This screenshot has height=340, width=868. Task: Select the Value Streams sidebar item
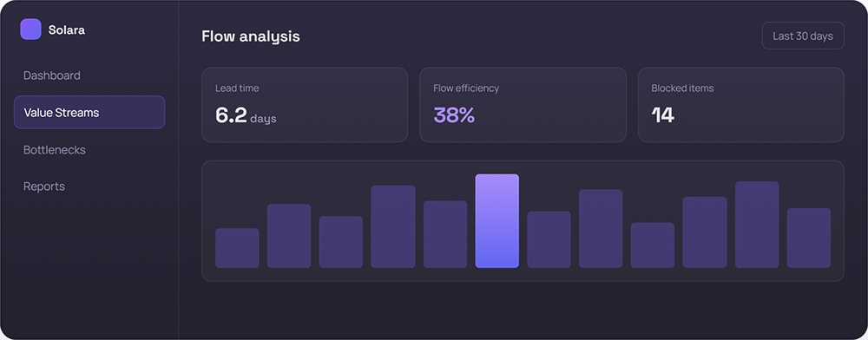click(89, 112)
